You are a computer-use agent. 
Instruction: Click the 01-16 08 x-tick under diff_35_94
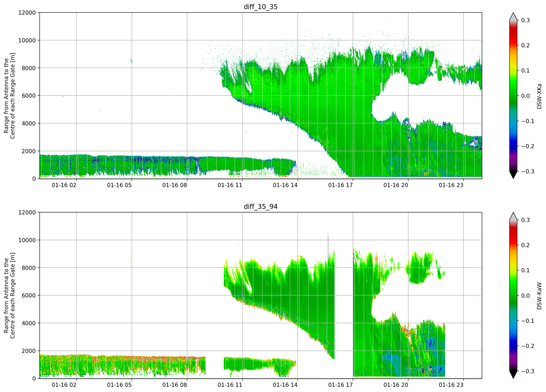click(x=175, y=385)
